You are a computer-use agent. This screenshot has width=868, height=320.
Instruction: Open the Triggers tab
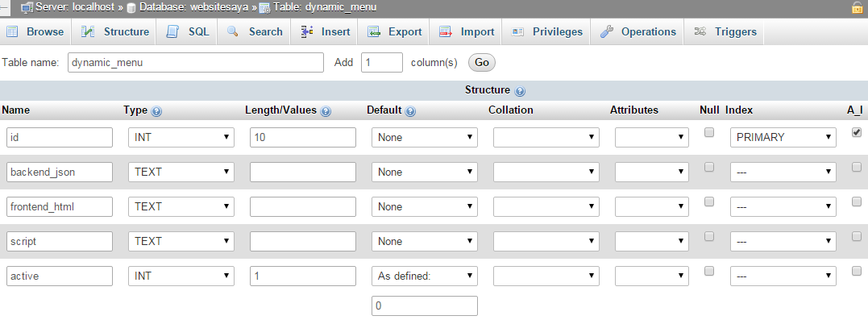[x=725, y=31]
